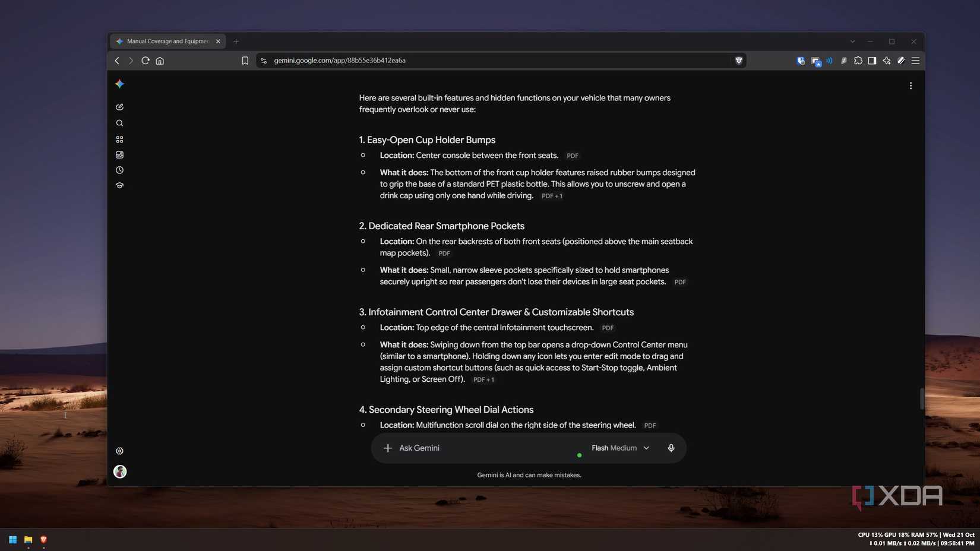
Task: Start a new chat with the pencil icon
Action: point(119,107)
